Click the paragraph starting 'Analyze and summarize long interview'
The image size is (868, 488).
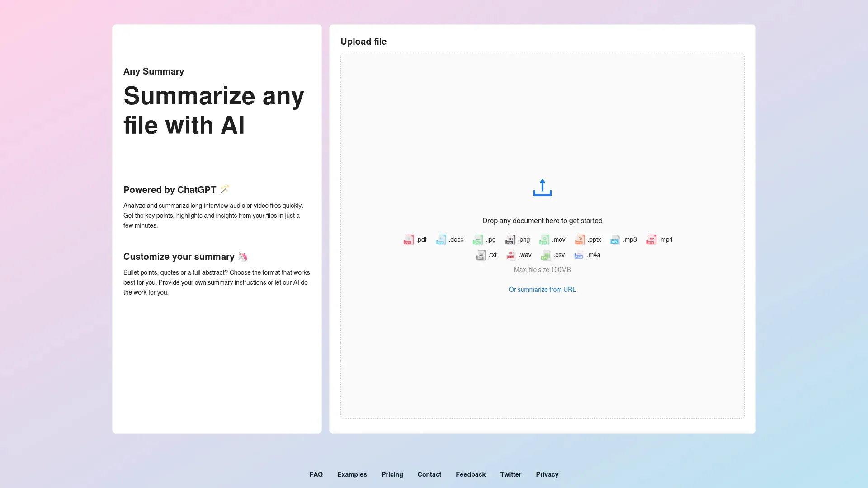pyautogui.click(x=213, y=216)
